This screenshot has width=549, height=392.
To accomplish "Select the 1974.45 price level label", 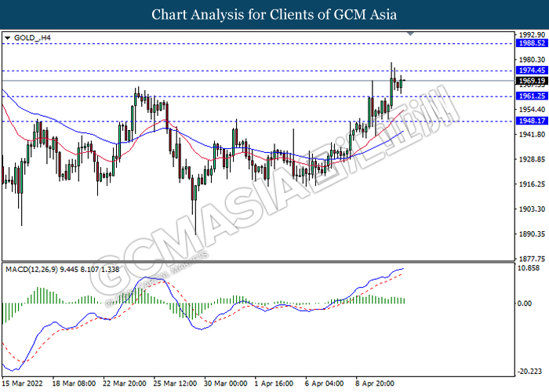I will click(x=532, y=71).
